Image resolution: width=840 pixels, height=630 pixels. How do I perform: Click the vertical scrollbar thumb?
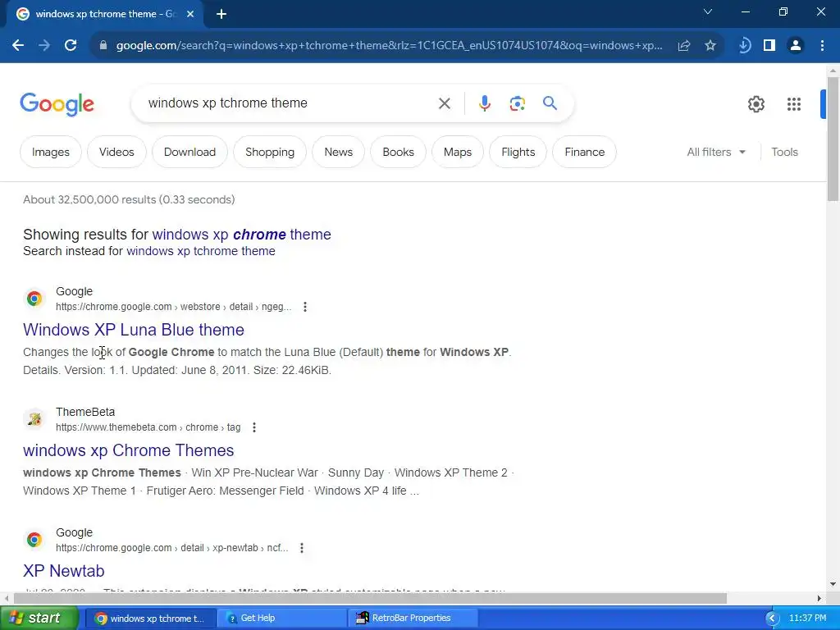pos(833,139)
